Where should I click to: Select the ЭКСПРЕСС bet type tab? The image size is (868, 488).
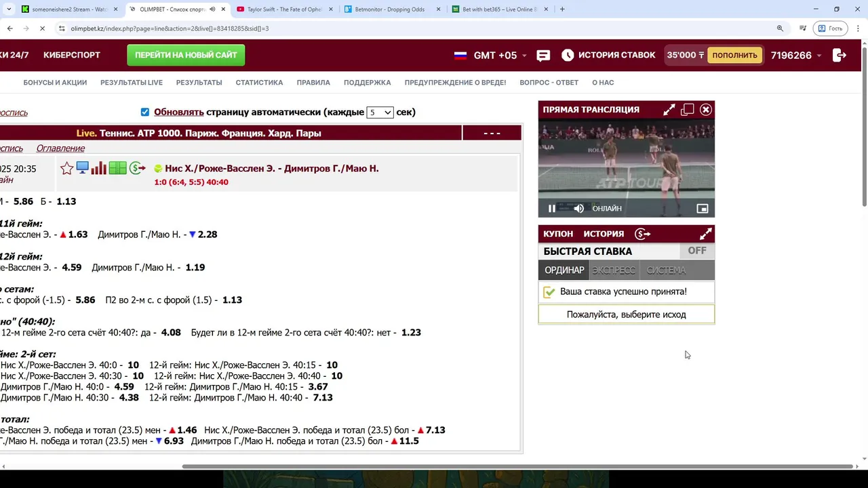tap(614, 270)
